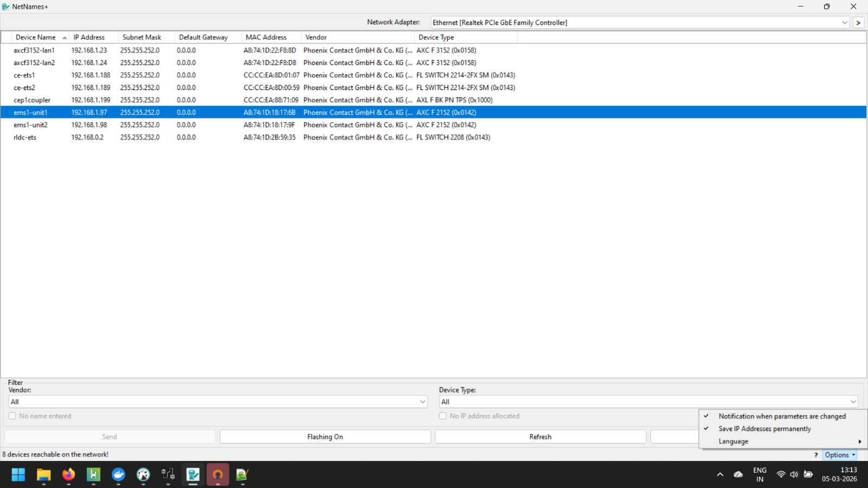
Task: Open File Explorer from the taskbar
Action: (43, 475)
